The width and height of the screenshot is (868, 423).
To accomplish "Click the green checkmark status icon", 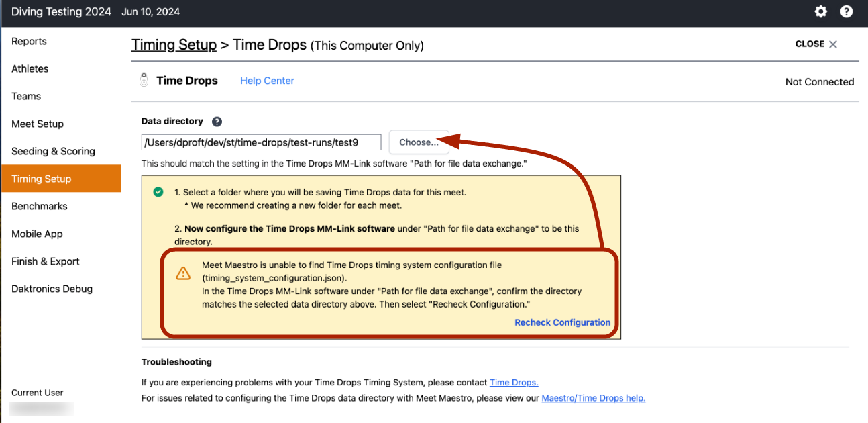I will click(158, 191).
